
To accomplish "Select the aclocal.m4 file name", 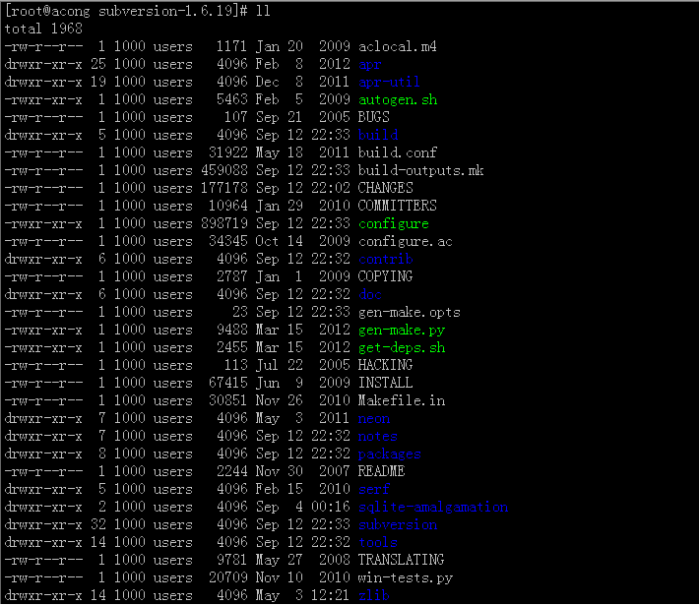I will tap(398, 46).
